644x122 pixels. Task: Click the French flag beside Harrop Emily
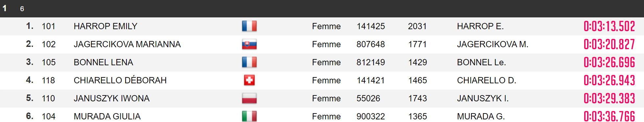click(249, 26)
